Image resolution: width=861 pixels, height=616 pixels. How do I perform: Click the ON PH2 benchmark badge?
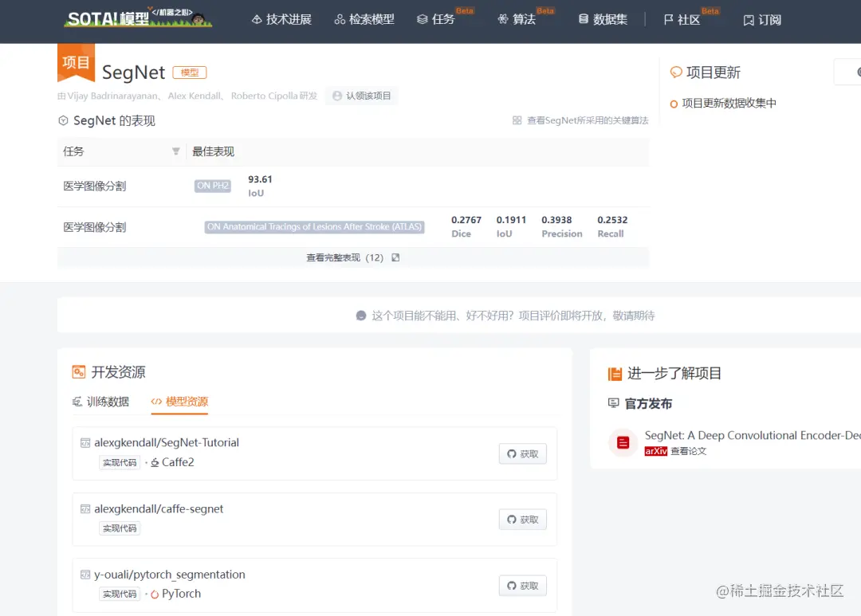pyautogui.click(x=211, y=186)
